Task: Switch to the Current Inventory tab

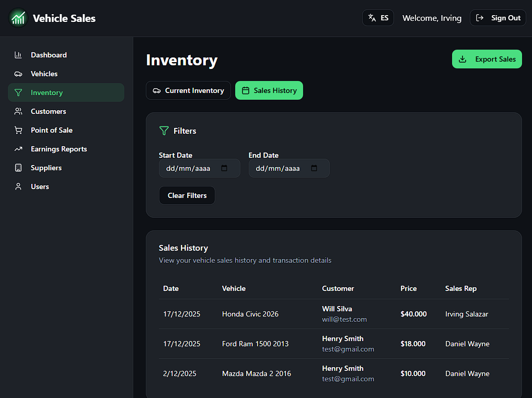Action: tap(188, 90)
